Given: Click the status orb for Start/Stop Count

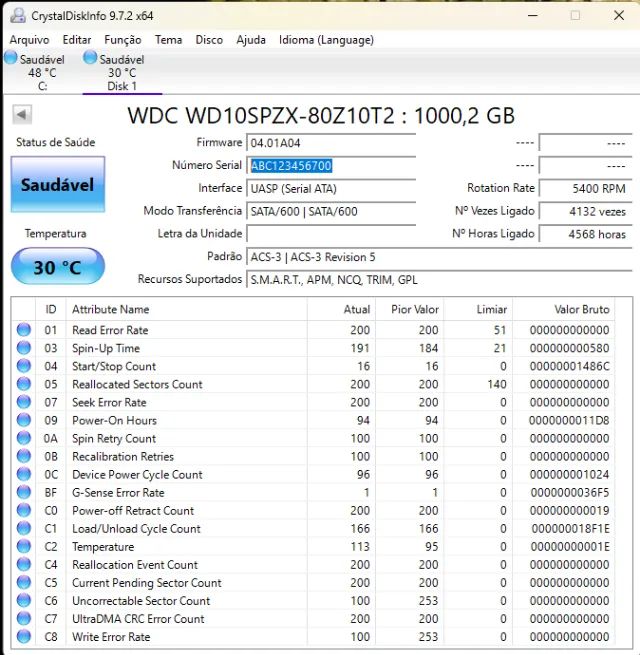Looking at the screenshot, I should pyautogui.click(x=24, y=366).
